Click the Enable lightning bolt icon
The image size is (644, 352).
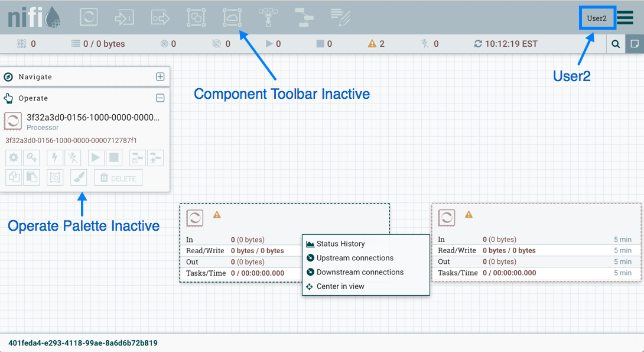point(55,157)
